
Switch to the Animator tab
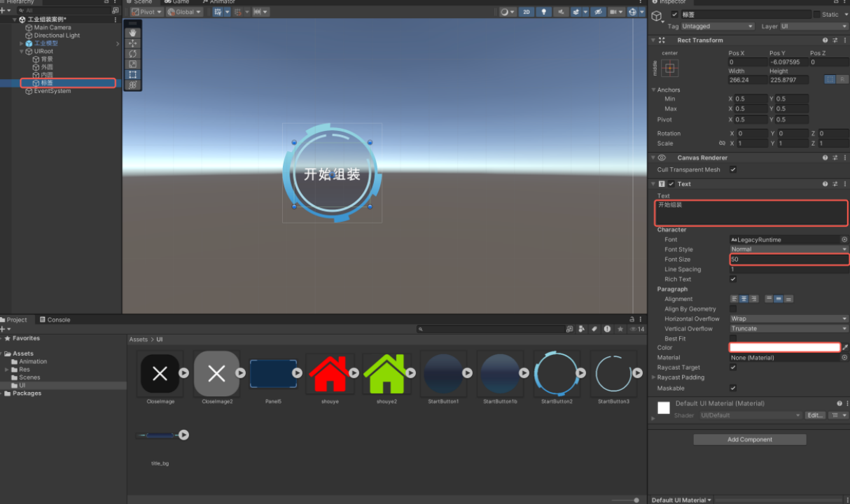(218, 2)
